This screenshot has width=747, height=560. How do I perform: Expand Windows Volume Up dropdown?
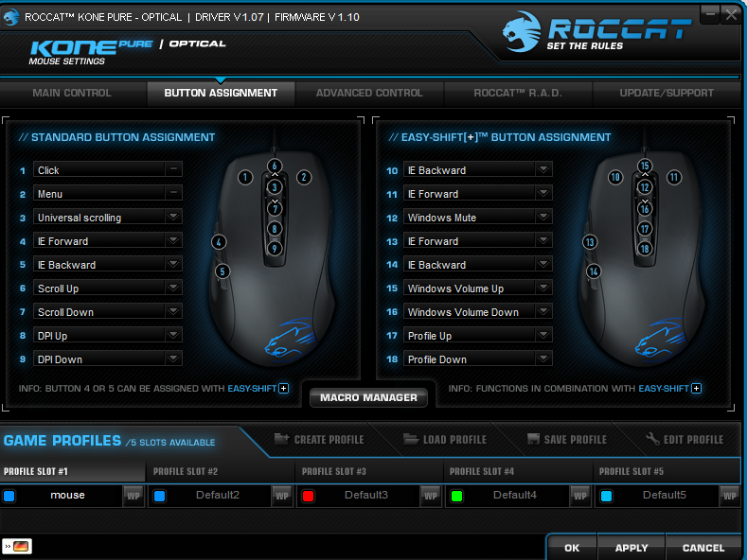click(543, 288)
